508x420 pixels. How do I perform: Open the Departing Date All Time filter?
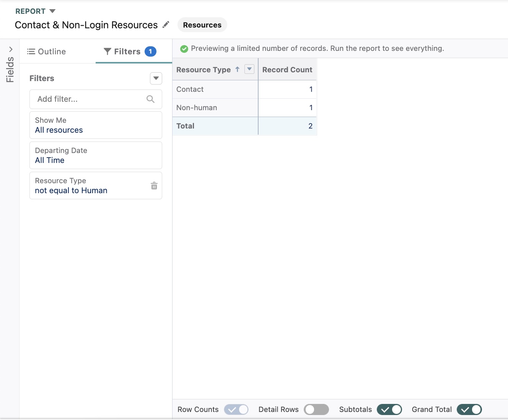[96, 155]
